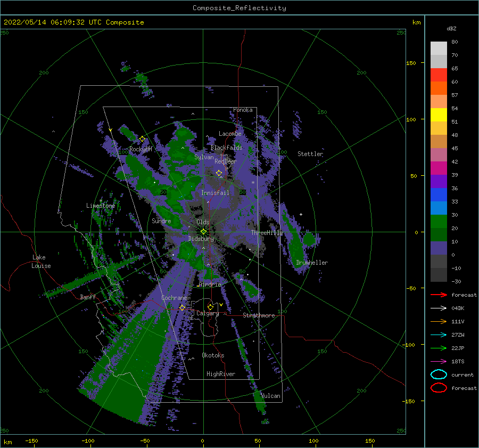This screenshot has width=479, height=448.
Task: Click the Okotoks town label
Action: coord(213,355)
